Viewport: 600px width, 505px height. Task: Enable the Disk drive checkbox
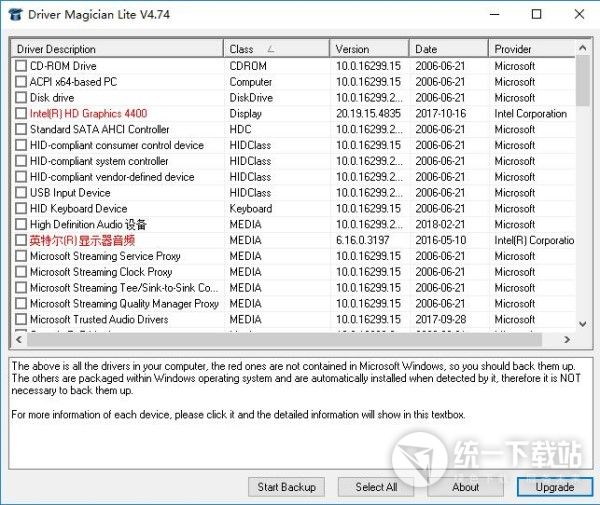pos(21,98)
